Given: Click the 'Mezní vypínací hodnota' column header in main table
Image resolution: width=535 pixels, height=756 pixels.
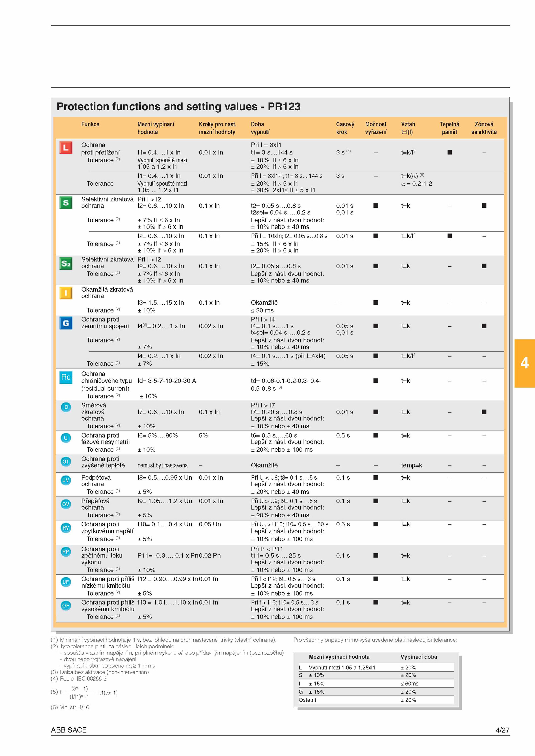Looking at the screenshot, I should click(156, 128).
